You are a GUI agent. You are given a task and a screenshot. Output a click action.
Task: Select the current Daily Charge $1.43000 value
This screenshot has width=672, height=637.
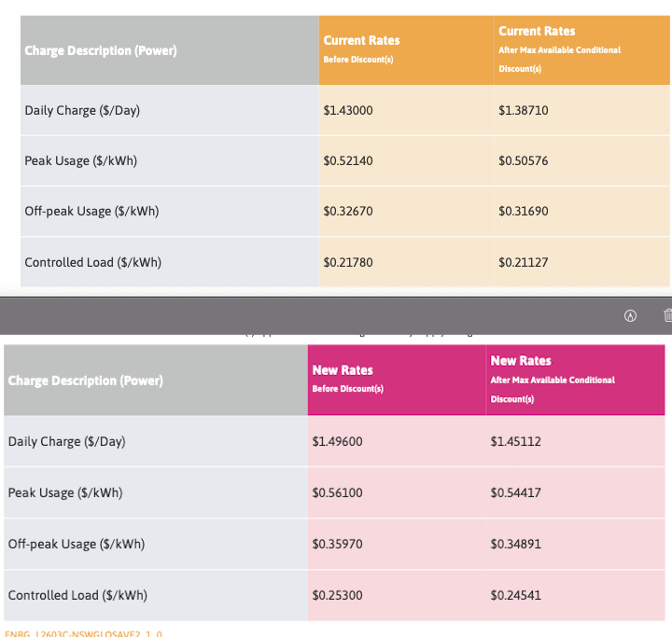click(x=347, y=110)
